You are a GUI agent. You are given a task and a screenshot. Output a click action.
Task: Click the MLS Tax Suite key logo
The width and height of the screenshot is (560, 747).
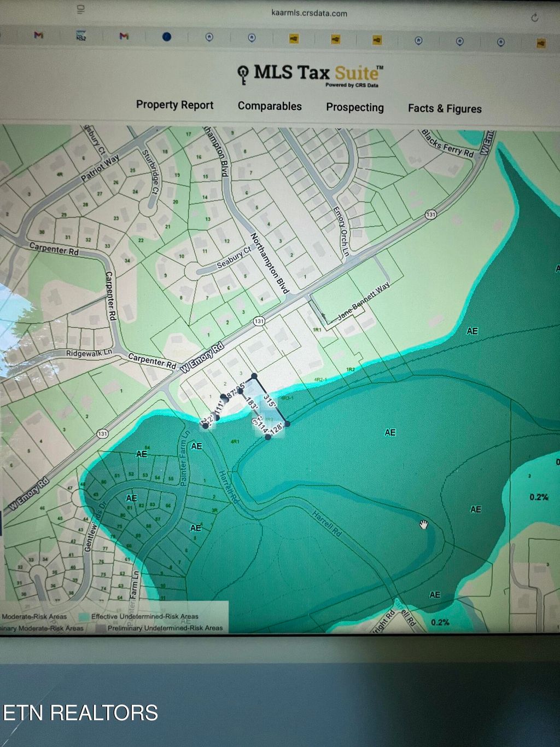(x=243, y=74)
